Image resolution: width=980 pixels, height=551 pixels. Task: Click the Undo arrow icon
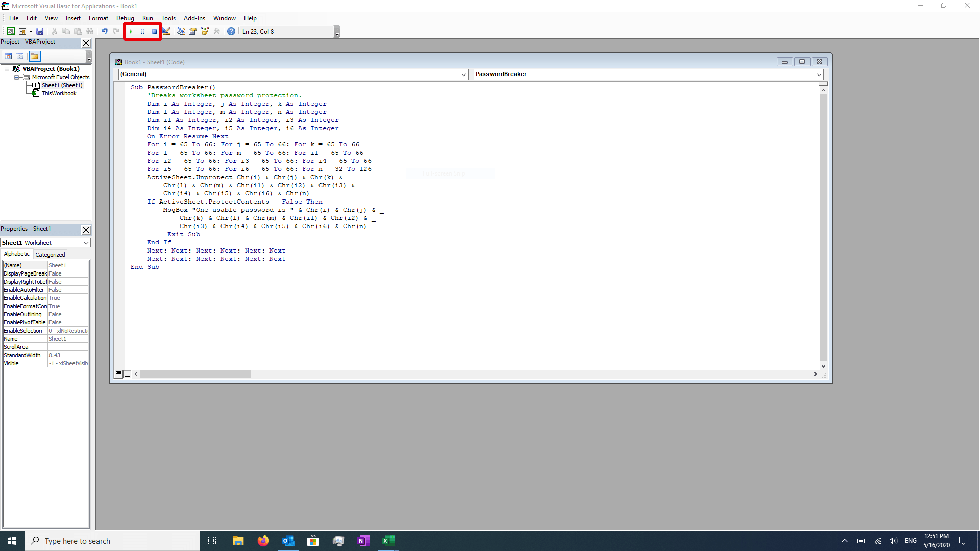tap(104, 32)
